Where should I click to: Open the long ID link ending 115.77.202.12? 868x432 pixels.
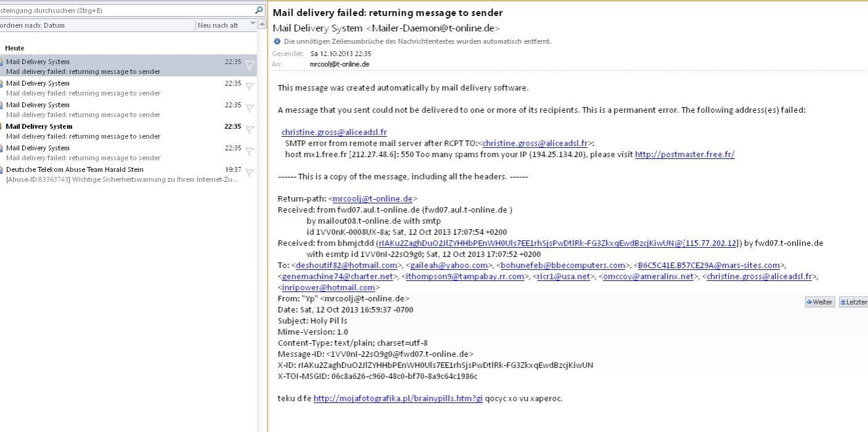click(558, 243)
